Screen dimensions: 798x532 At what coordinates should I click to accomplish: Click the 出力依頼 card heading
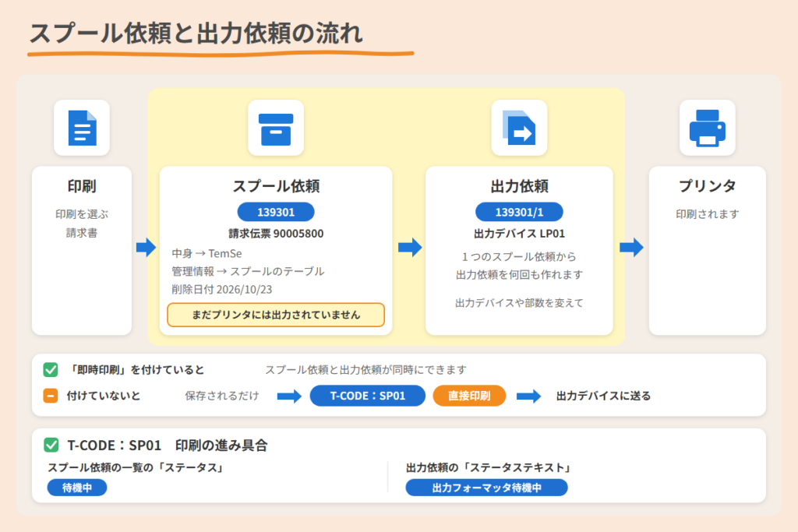click(519, 186)
